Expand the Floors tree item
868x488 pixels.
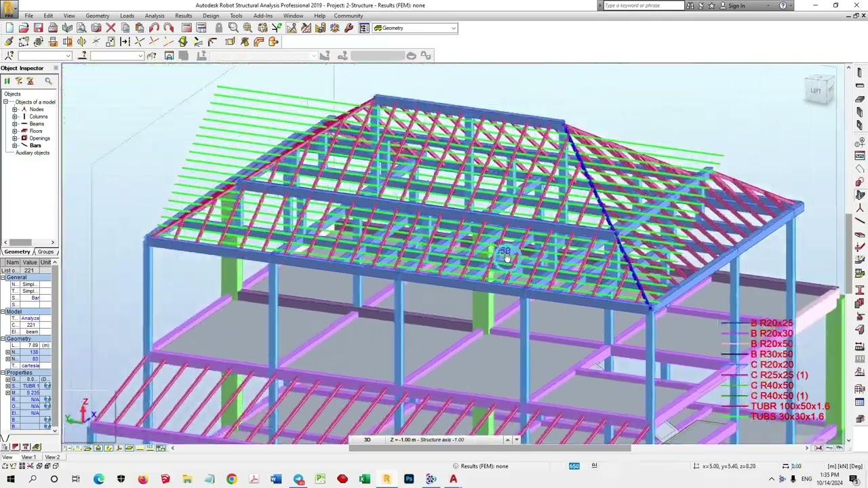(15, 131)
